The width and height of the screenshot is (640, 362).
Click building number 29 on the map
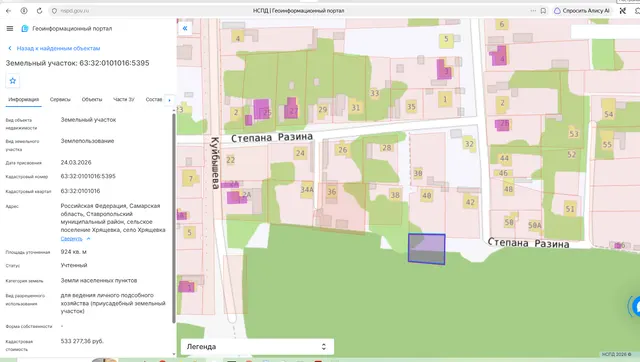tap(322, 109)
